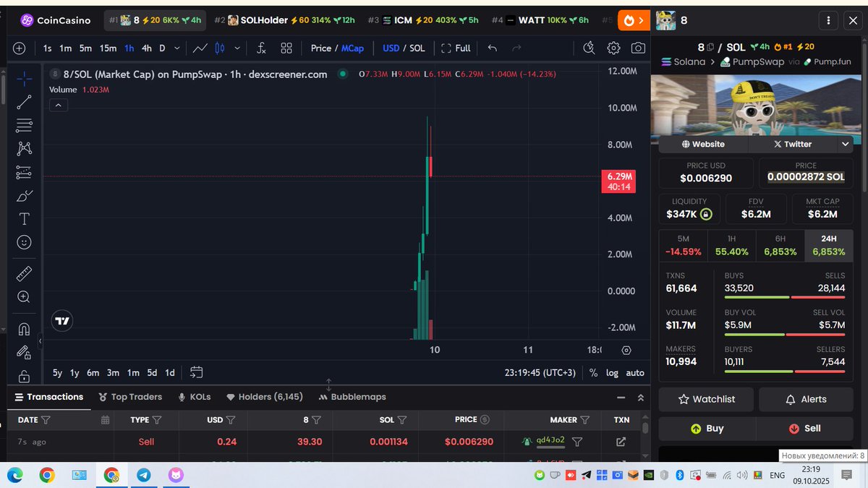868x488 pixels.
Task: Open the external TXN link for the Sell row
Action: click(621, 441)
